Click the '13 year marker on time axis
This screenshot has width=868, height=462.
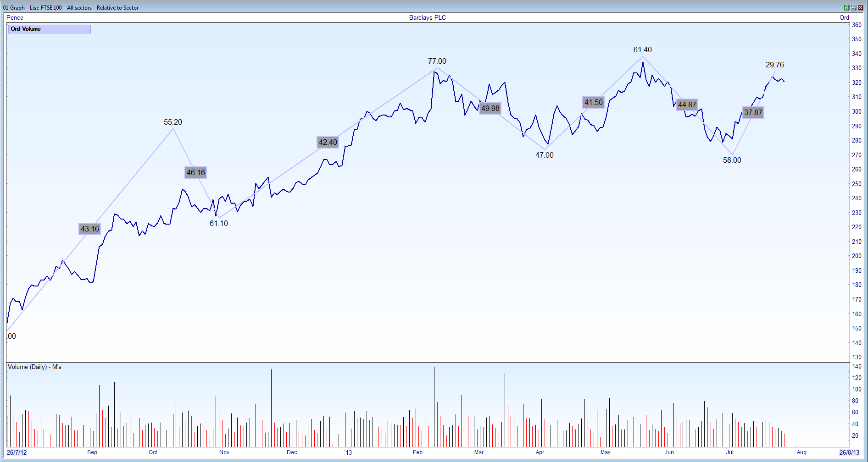point(348,452)
